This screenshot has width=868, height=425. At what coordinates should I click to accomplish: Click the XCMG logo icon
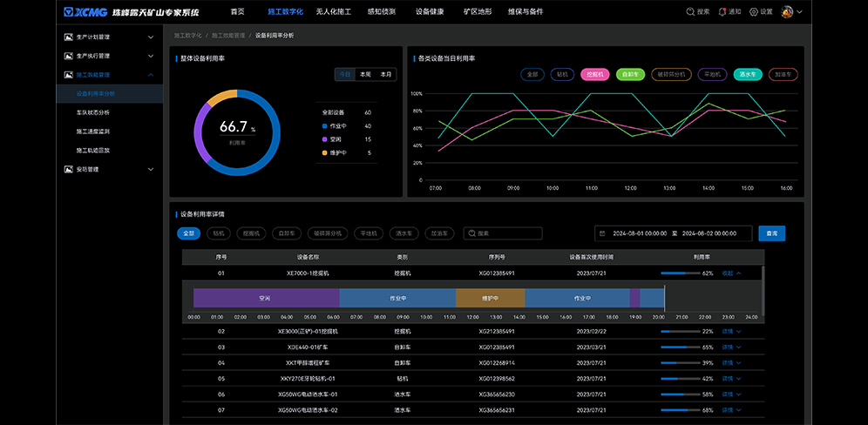[85, 12]
